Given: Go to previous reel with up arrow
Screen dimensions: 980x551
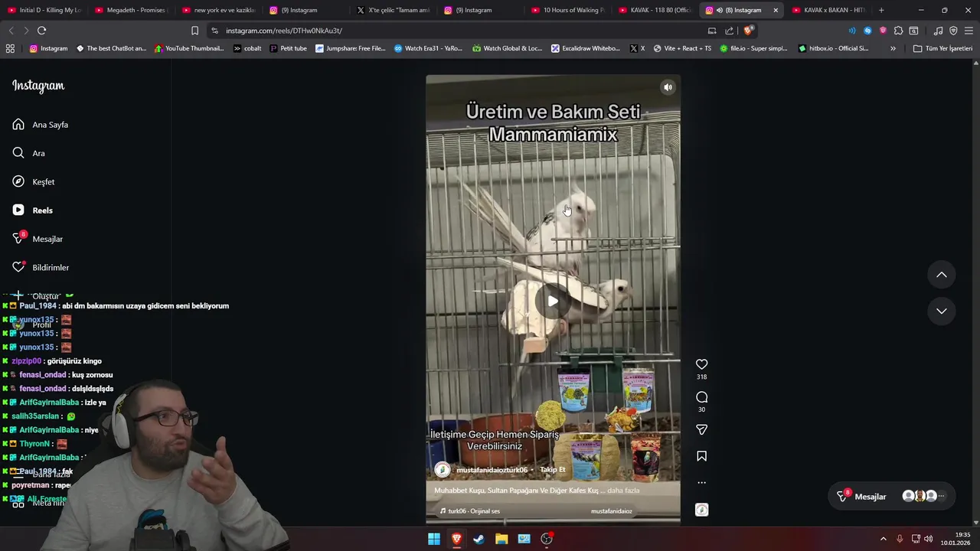Looking at the screenshot, I should (x=942, y=275).
